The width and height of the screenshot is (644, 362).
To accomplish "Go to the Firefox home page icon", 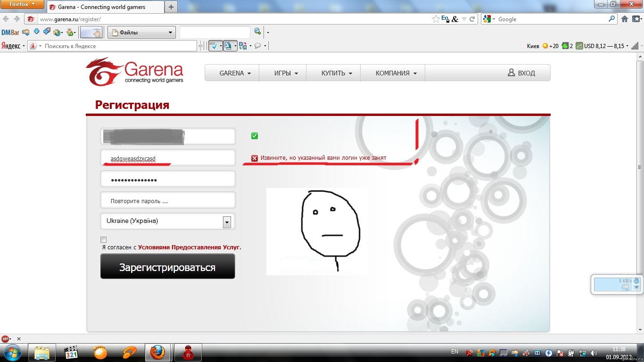I will pyautogui.click(x=625, y=19).
